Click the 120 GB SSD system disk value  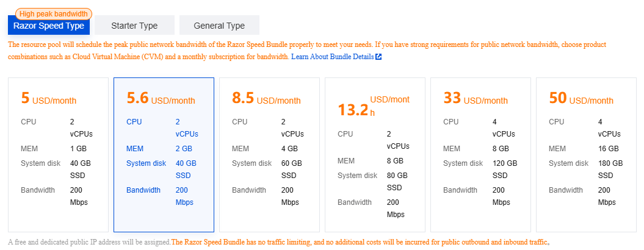click(505, 169)
